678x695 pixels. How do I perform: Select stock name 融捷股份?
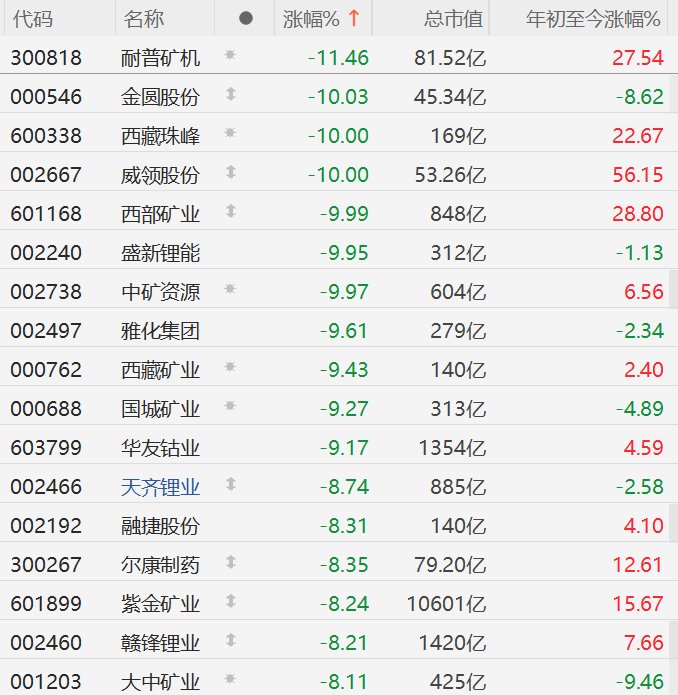coord(160,526)
